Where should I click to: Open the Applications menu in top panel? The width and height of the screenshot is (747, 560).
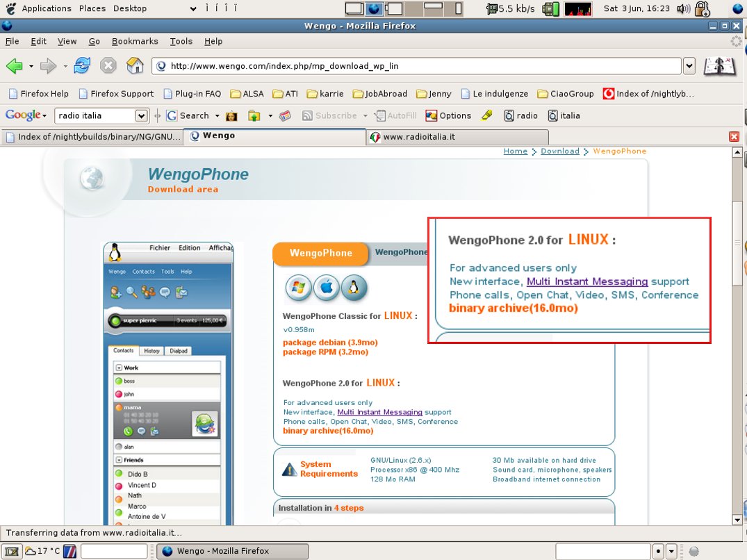pos(47,8)
